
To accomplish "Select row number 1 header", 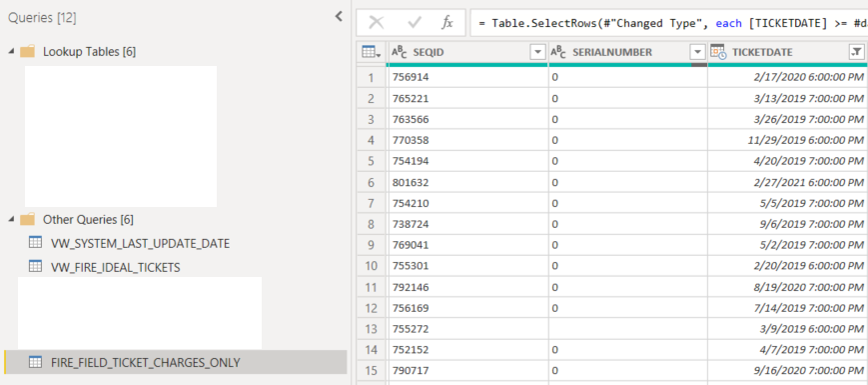I will point(372,78).
